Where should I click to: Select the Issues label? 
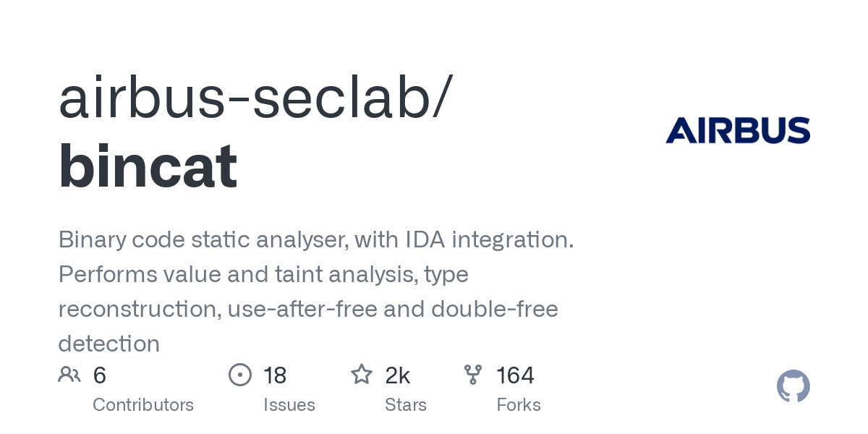(289, 404)
